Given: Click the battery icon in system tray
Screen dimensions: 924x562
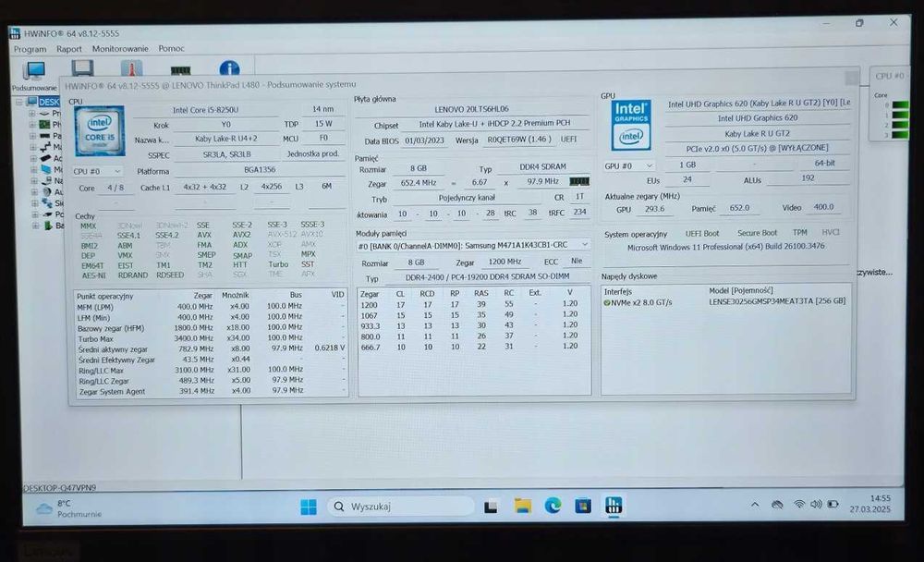Looking at the screenshot, I should coord(833,504).
